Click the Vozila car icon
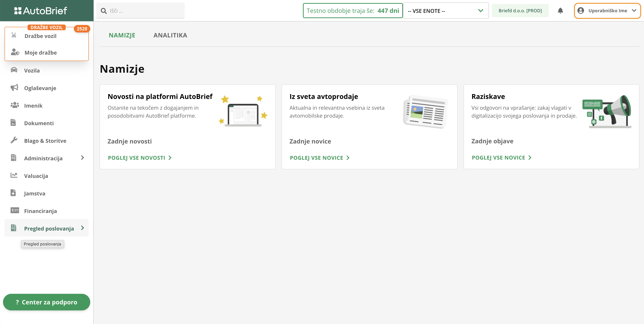Viewport: 644px width, 324px height. click(x=14, y=70)
